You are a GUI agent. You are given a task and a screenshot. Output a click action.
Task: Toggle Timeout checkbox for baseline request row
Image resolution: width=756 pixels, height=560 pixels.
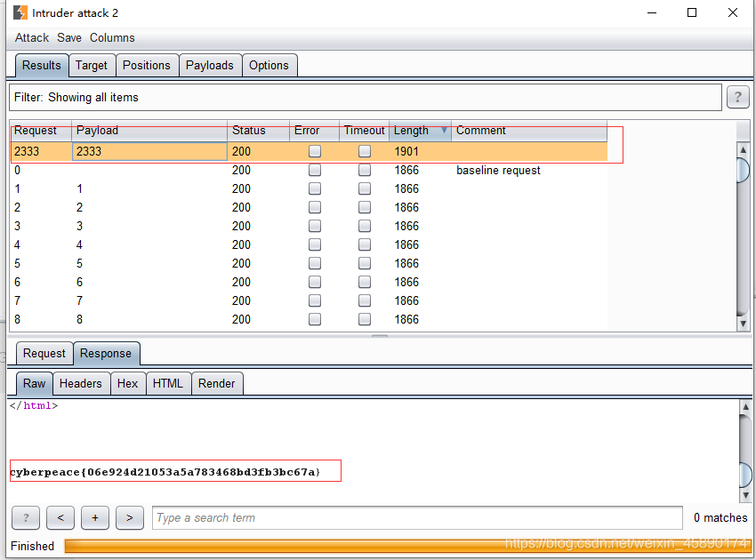pos(365,170)
